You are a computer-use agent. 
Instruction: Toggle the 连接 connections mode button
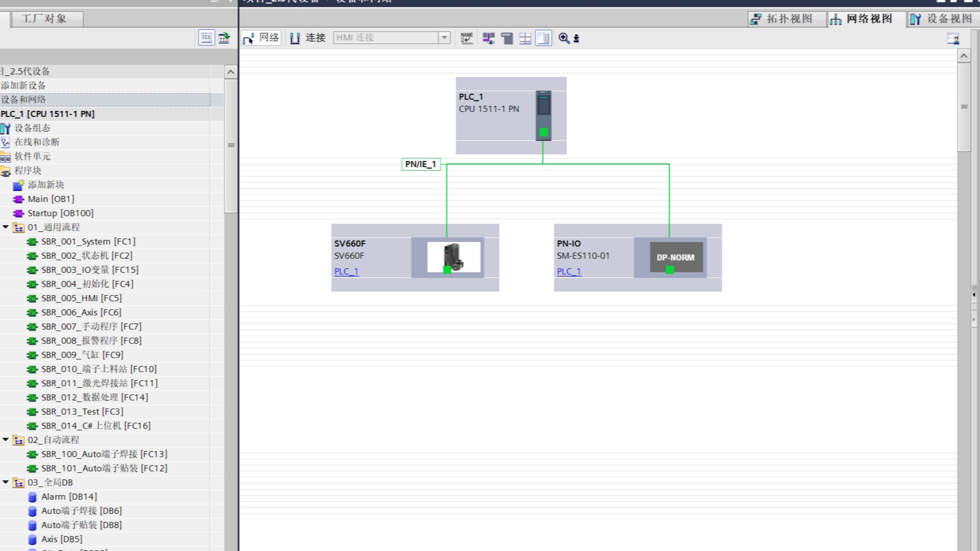click(308, 38)
